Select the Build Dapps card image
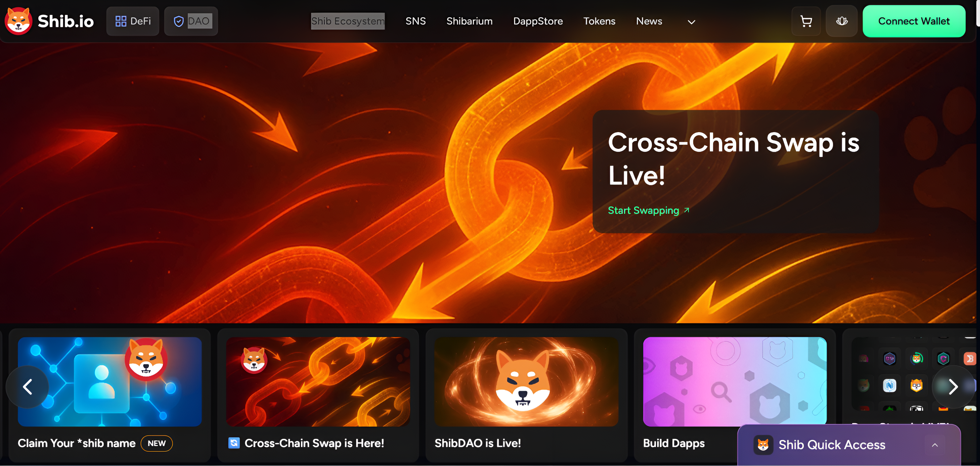The image size is (980, 466). point(735,382)
